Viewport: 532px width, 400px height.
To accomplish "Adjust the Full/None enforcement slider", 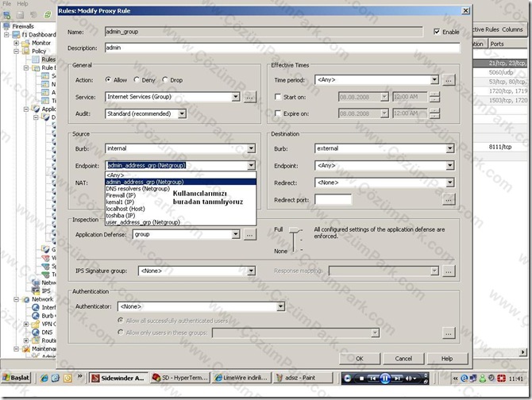I will 294,230.
